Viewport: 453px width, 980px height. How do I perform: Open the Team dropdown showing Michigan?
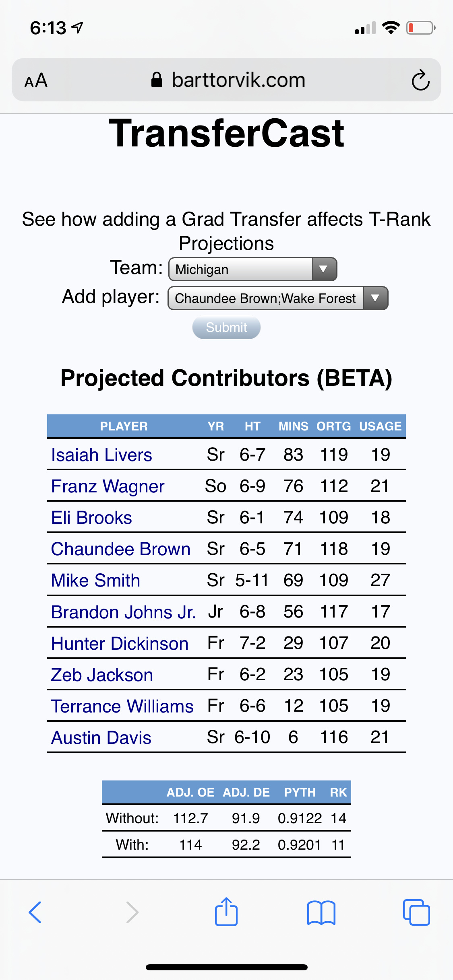pyautogui.click(x=252, y=269)
